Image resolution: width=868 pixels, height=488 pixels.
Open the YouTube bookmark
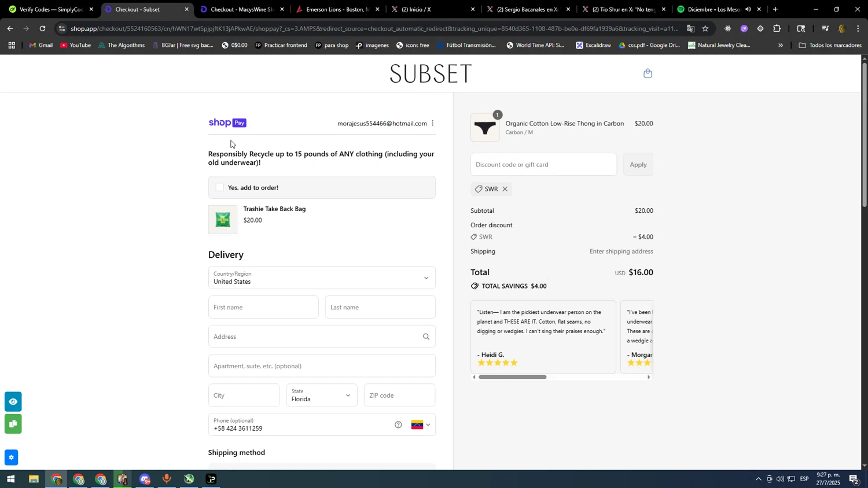click(75, 45)
